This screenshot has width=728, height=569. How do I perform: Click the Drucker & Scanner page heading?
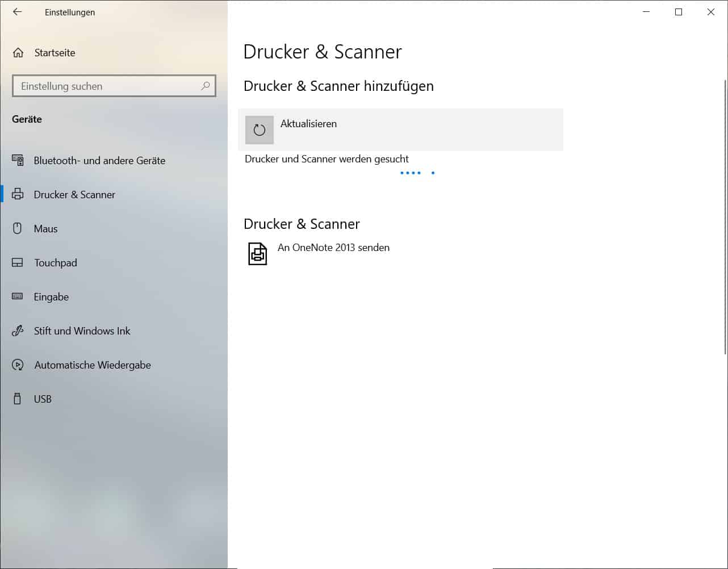(323, 52)
